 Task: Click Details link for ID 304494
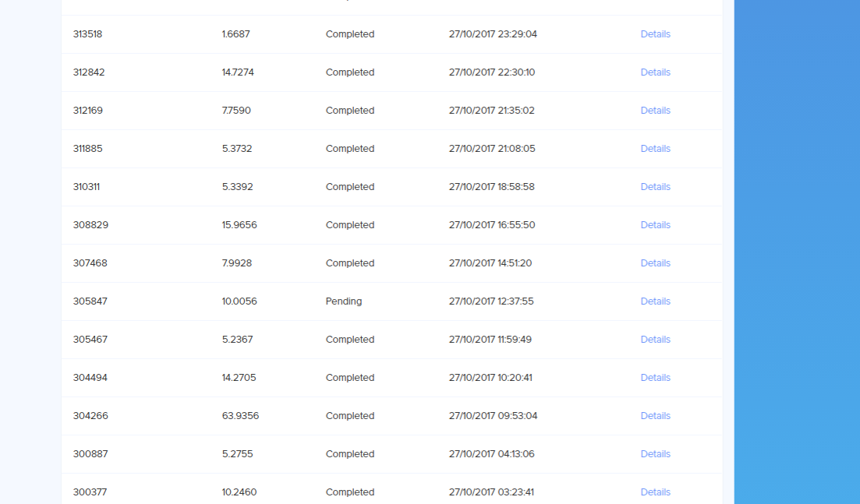coord(656,378)
